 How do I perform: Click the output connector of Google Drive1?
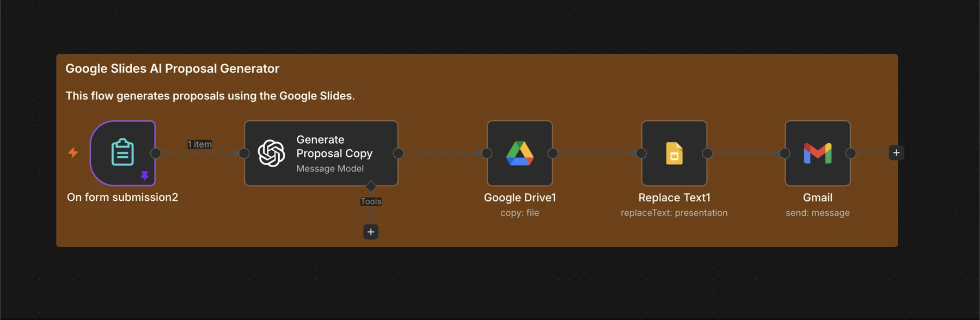(553, 153)
